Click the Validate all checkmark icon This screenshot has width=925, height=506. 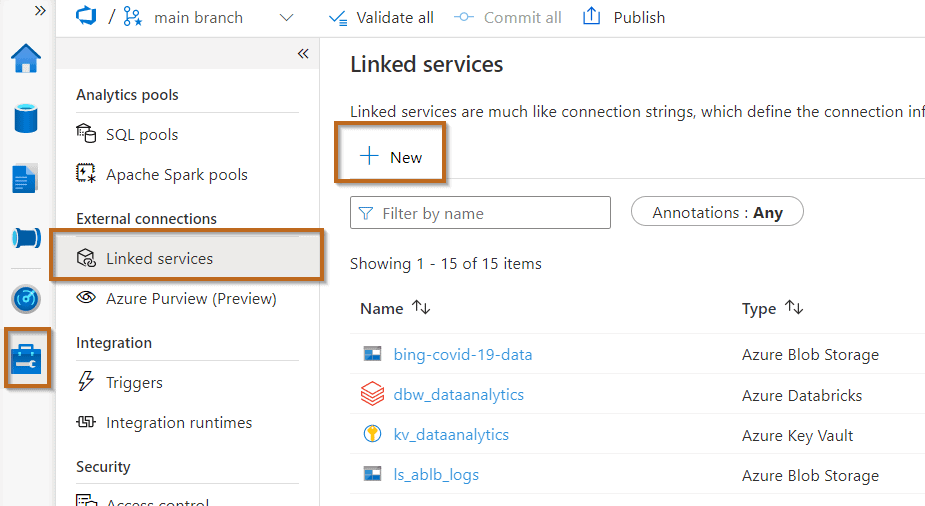pyautogui.click(x=338, y=18)
